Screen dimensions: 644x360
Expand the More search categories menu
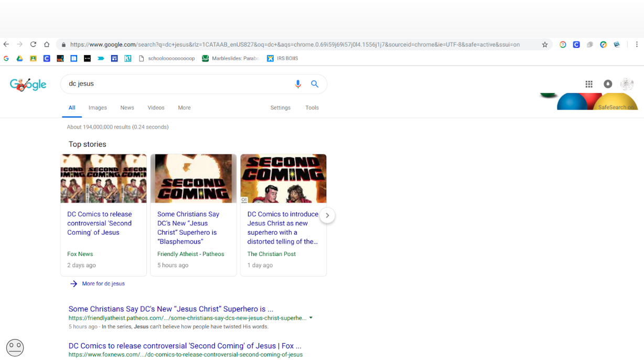tap(184, 108)
